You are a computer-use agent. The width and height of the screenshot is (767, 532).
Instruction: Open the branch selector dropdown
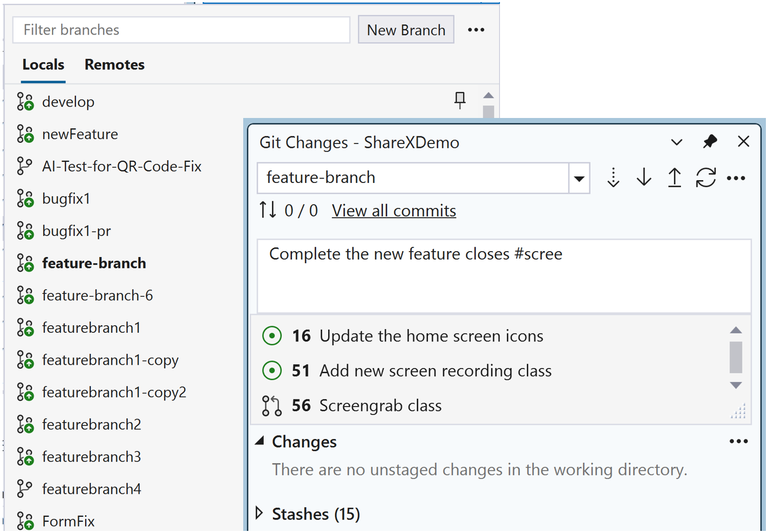coord(579,178)
